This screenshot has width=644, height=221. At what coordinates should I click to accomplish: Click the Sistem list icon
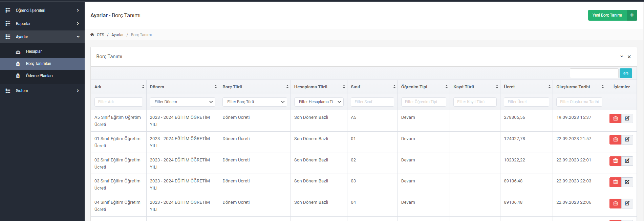8,91
